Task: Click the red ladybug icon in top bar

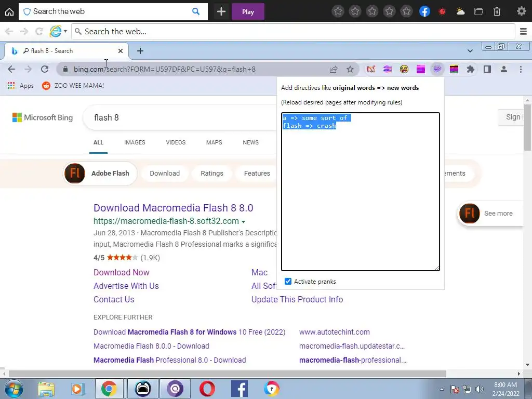Action: (x=442, y=11)
